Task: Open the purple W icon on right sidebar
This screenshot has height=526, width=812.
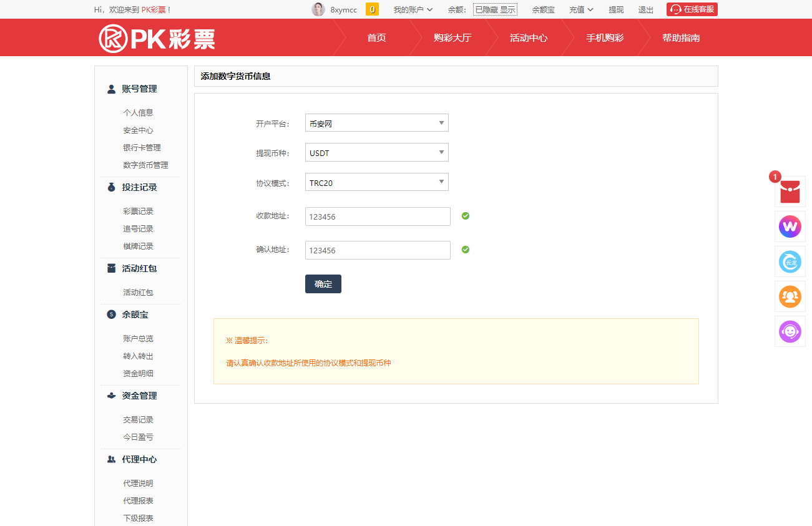Action: coord(790,226)
